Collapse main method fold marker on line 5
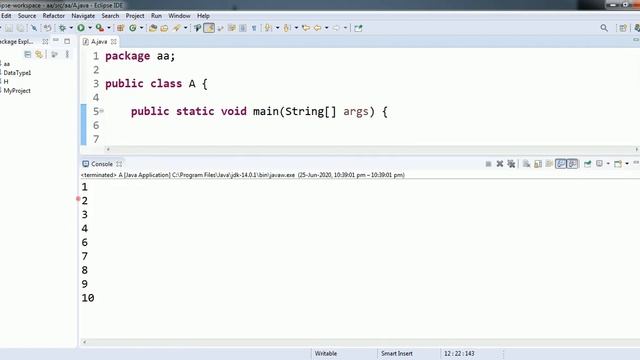The image size is (640, 360). click(x=102, y=111)
